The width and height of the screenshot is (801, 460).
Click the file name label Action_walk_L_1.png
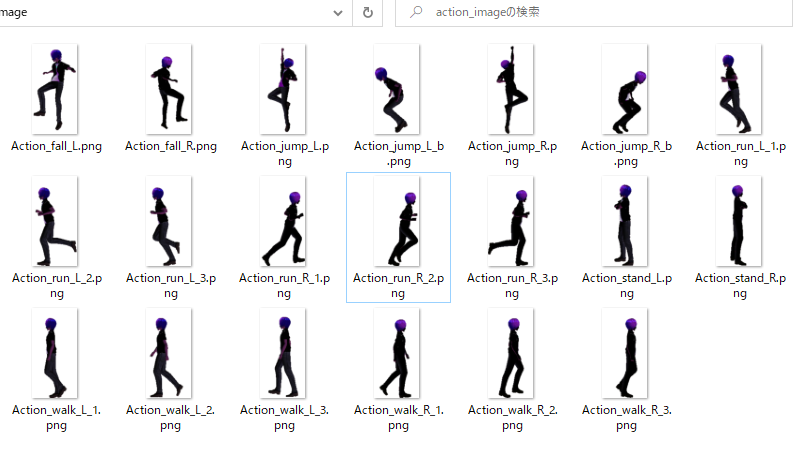(x=56, y=418)
